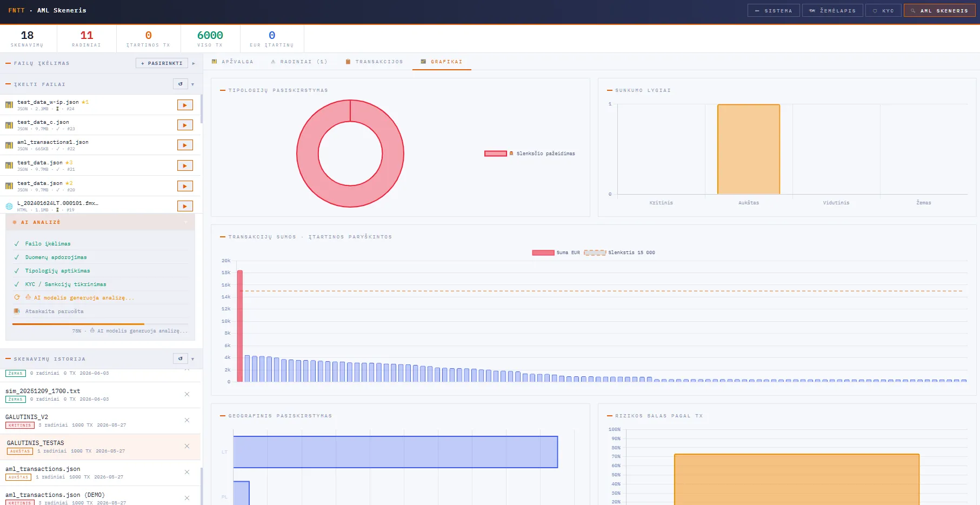Viewport: 980px width, 505px height.
Task: Switch to the Transakcijos tab
Action: [x=374, y=62]
